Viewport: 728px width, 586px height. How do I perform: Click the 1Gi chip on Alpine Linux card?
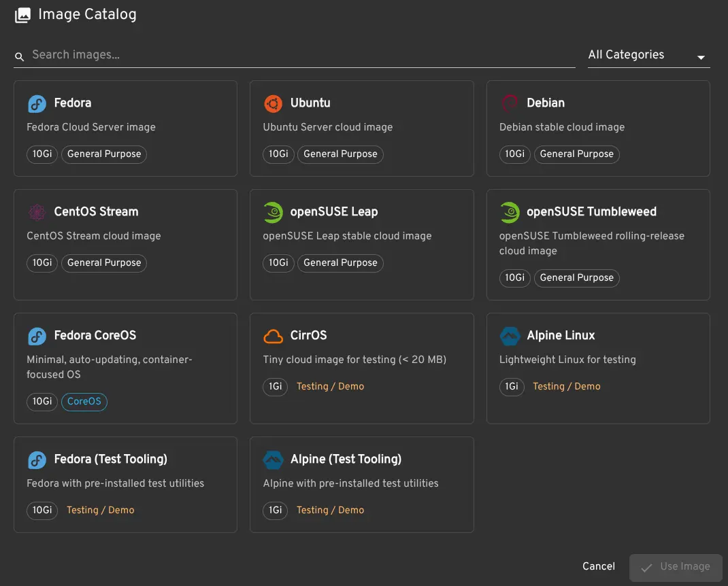tap(511, 387)
